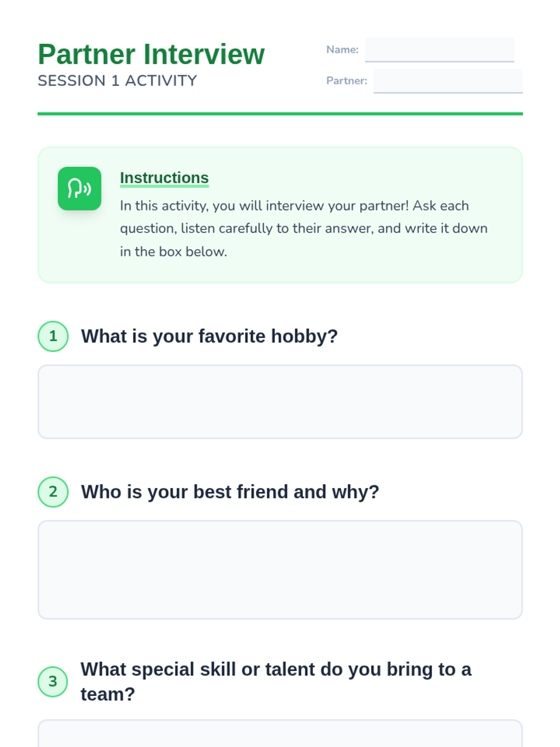
Task: Click the instructions paragraph text
Action: 303,228
